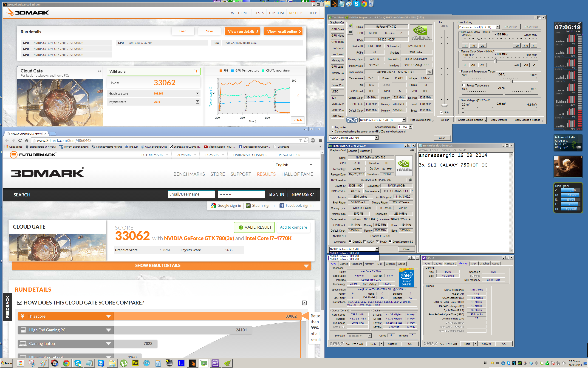Click the Valid score help question mark in 3DMark

click(196, 72)
